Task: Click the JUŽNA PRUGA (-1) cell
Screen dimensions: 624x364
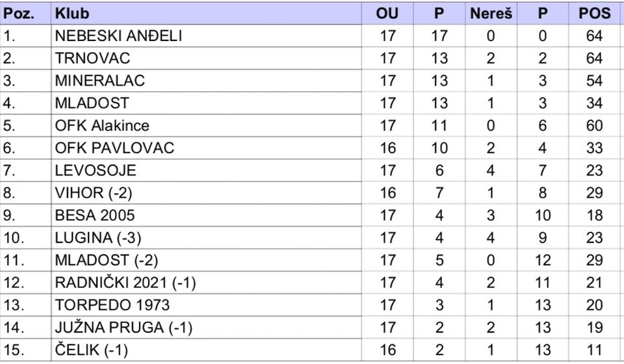Action: (206, 328)
